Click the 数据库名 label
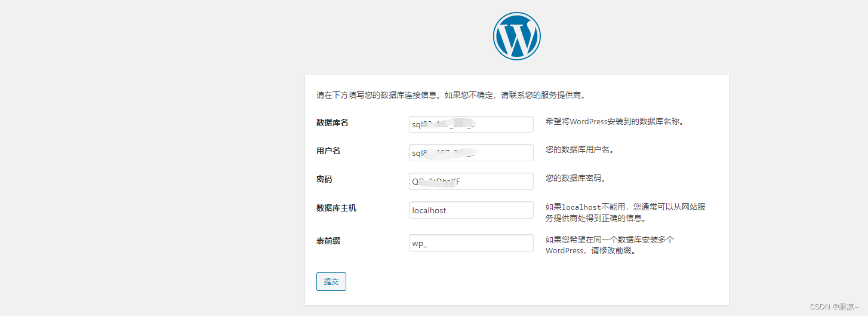868x316 pixels. pyautogui.click(x=332, y=122)
